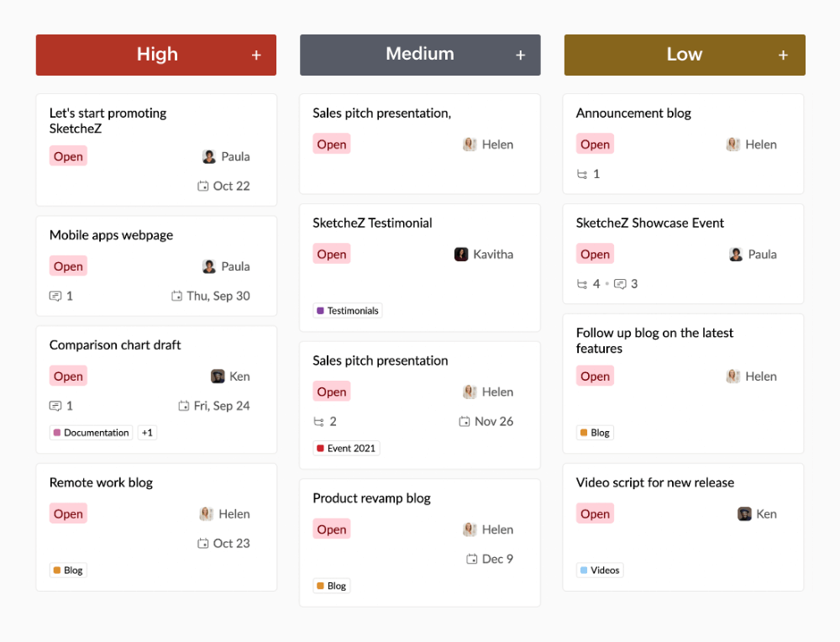Open the comment icon on SketcheZ Showcase Event

(620, 283)
